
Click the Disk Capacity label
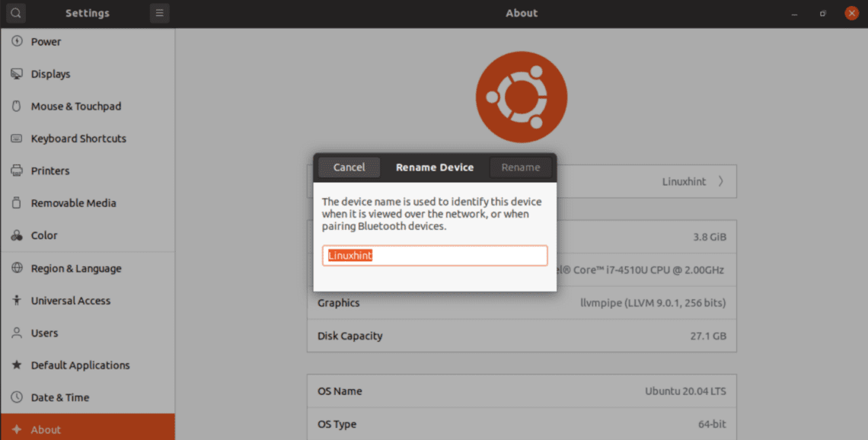(349, 336)
